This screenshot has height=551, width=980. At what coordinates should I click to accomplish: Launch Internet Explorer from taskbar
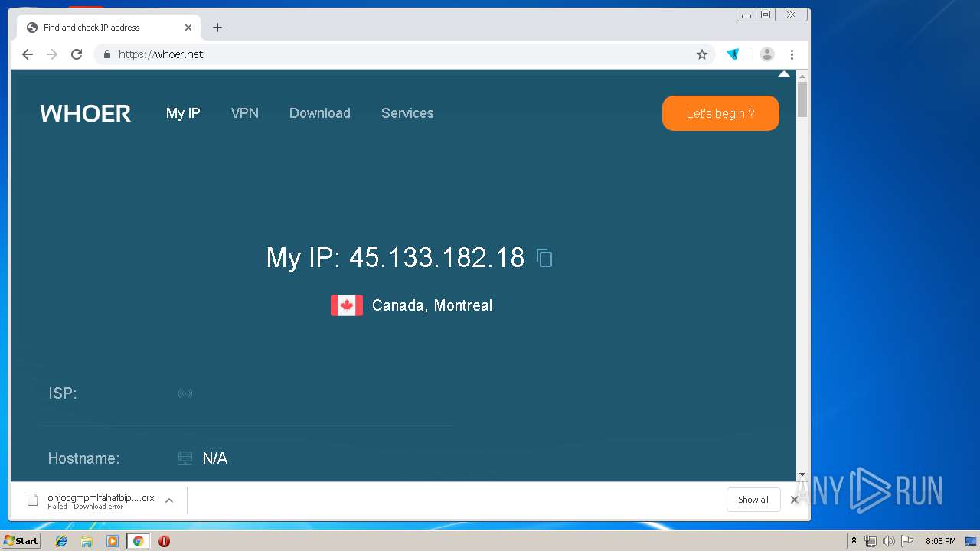pyautogui.click(x=61, y=541)
